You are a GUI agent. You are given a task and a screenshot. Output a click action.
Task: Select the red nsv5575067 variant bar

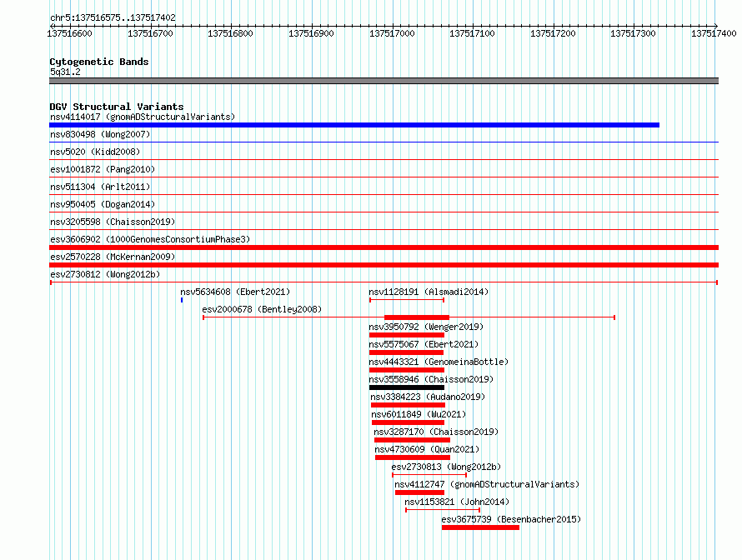[407, 352]
